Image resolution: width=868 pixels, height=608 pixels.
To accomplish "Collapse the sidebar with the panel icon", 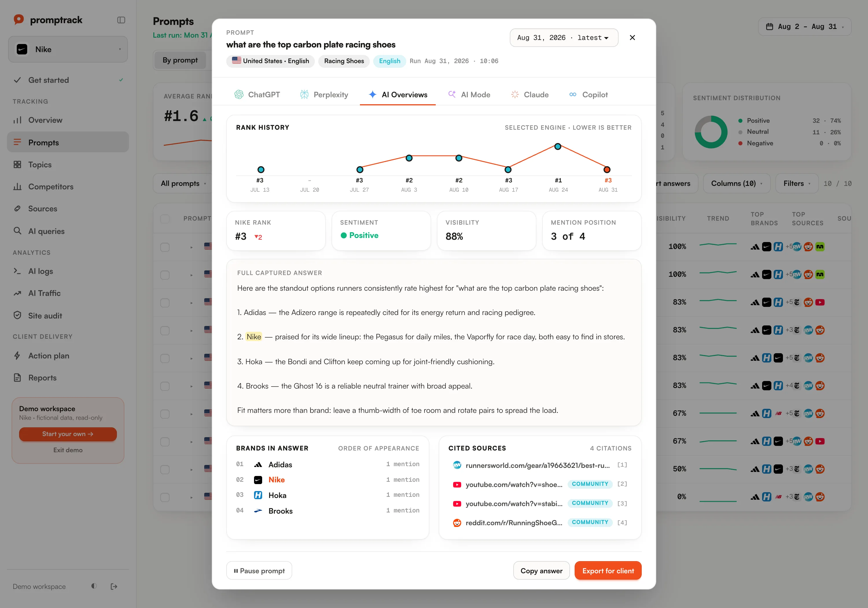I will pos(121,20).
